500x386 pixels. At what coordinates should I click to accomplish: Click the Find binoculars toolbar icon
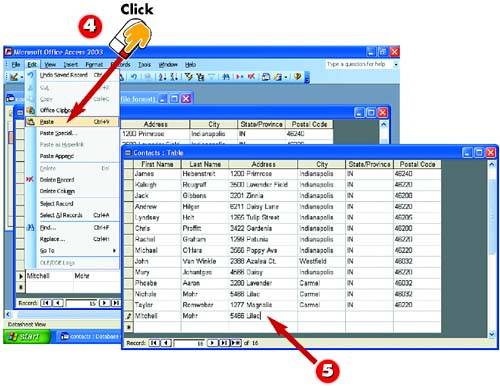226,77
